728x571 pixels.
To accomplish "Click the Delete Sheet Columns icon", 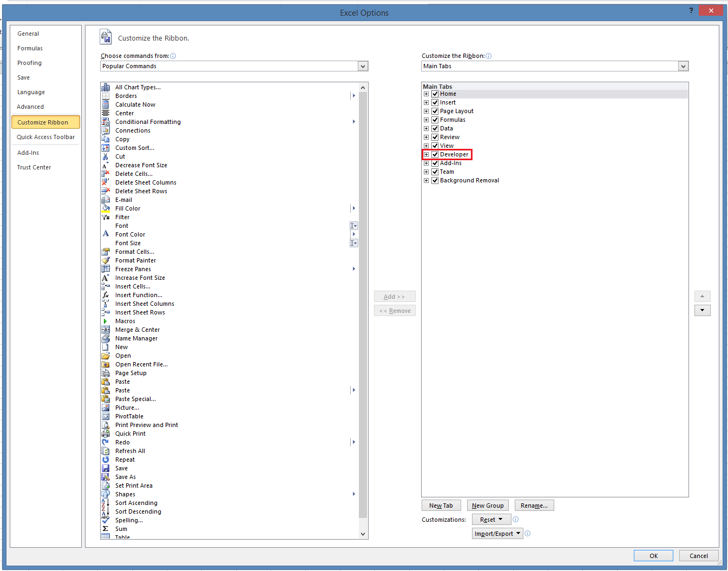I will [106, 182].
